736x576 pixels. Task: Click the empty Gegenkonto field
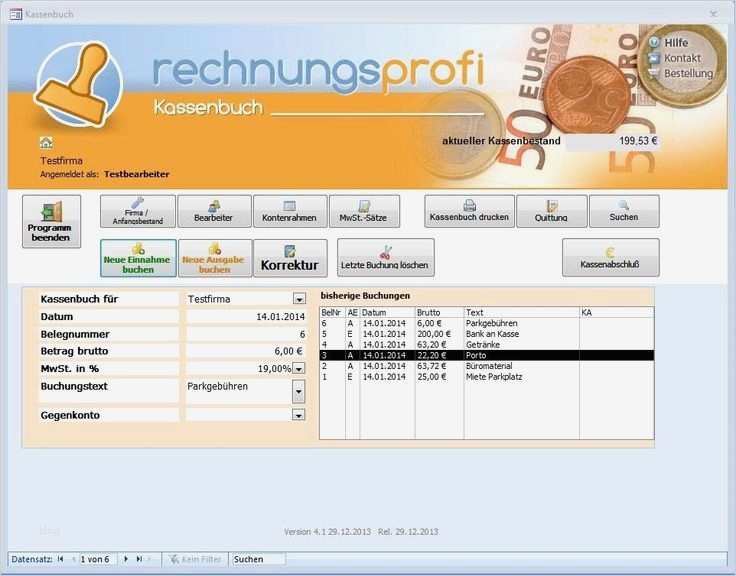click(239, 415)
